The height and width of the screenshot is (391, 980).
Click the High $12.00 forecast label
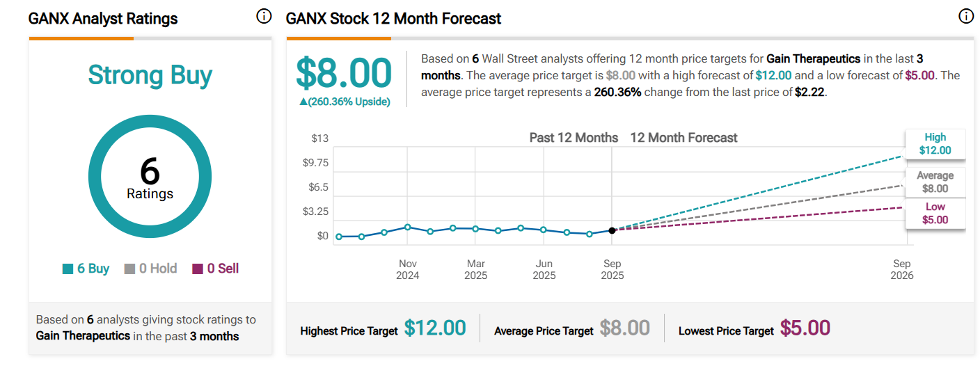point(935,144)
